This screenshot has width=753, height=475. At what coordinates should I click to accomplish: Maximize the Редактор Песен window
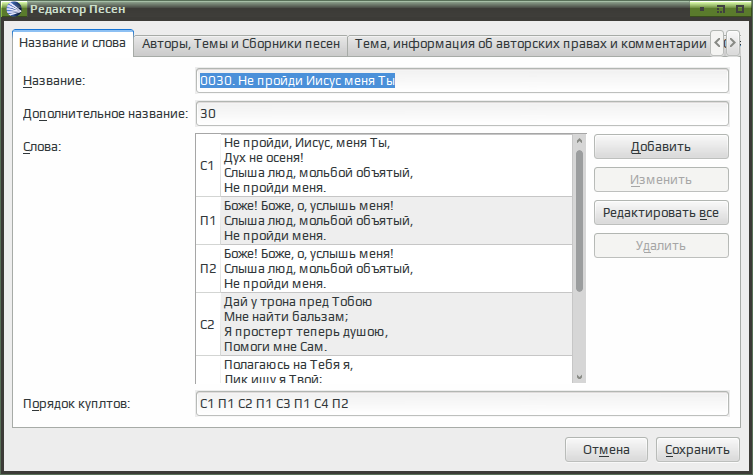coord(721,9)
